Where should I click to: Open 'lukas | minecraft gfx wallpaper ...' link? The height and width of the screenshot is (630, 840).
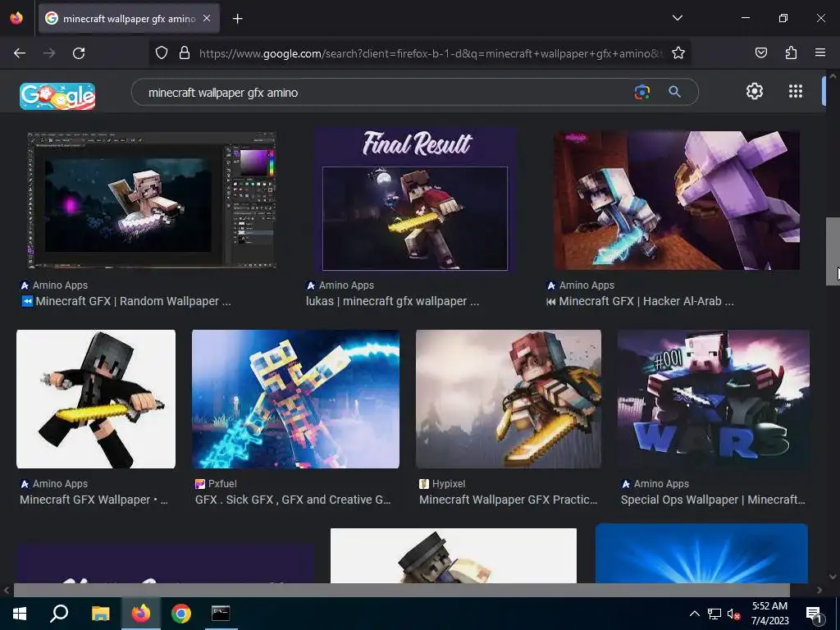click(393, 301)
